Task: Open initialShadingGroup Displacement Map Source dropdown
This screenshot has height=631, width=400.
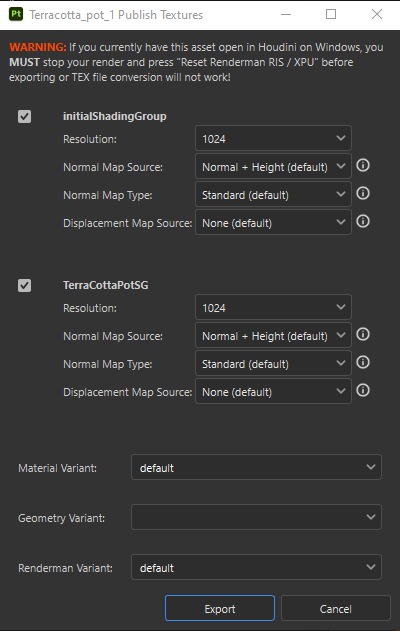Action: click(x=273, y=222)
